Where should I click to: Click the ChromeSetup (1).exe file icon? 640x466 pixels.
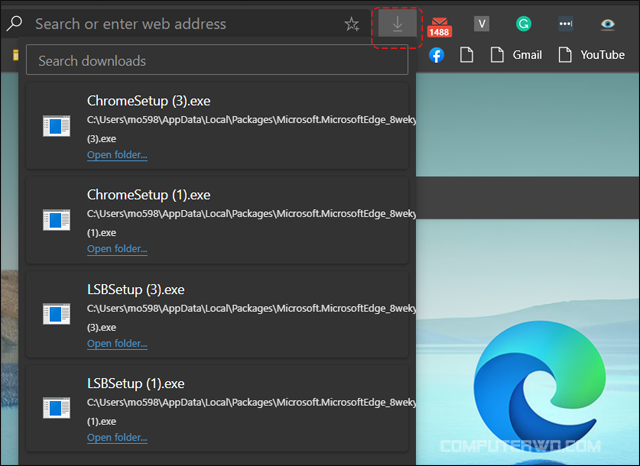point(56,220)
